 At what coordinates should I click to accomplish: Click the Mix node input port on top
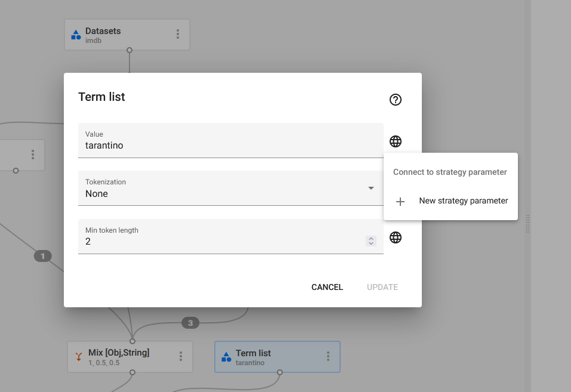click(x=132, y=341)
